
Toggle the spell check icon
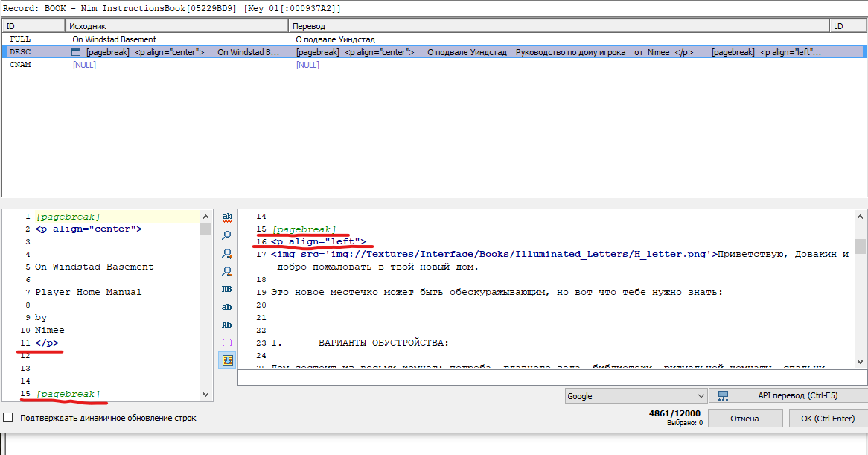pyautogui.click(x=227, y=217)
